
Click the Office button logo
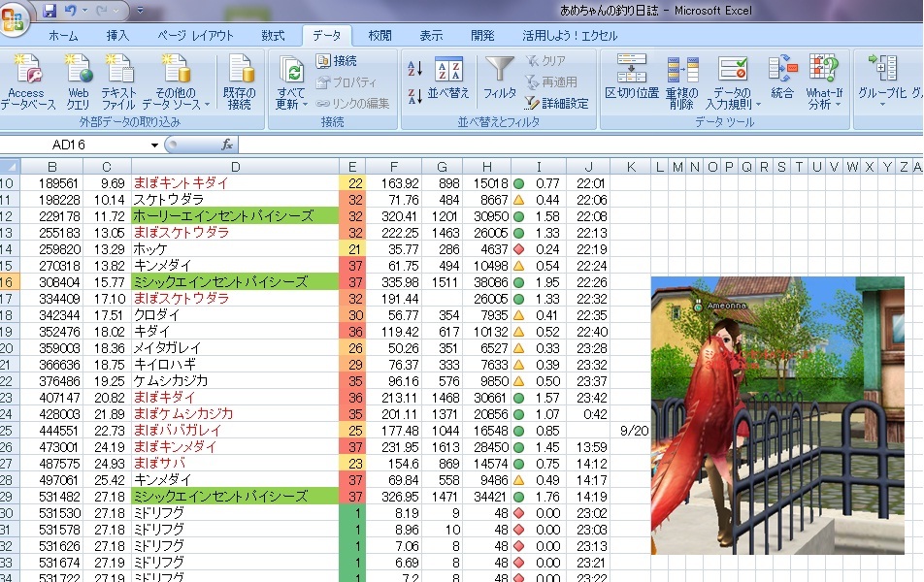point(13,17)
